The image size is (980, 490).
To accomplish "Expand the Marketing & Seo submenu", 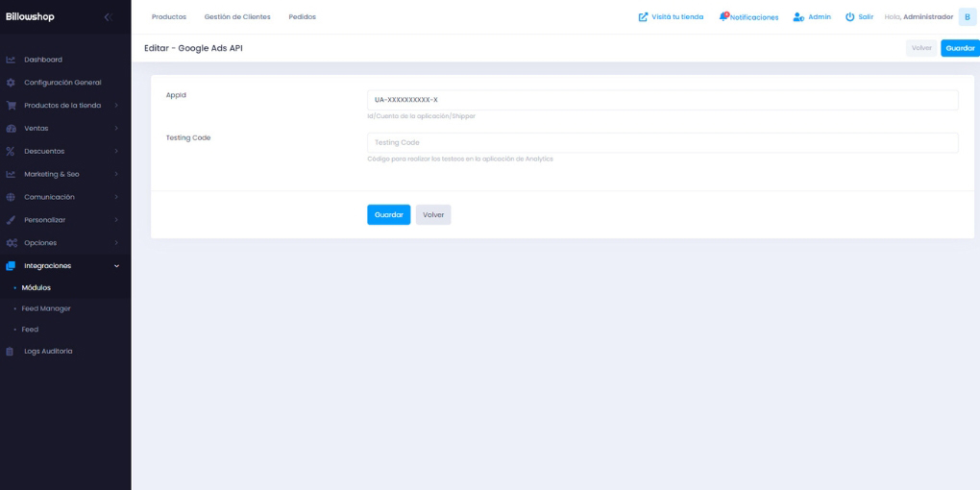I will 116,174.
